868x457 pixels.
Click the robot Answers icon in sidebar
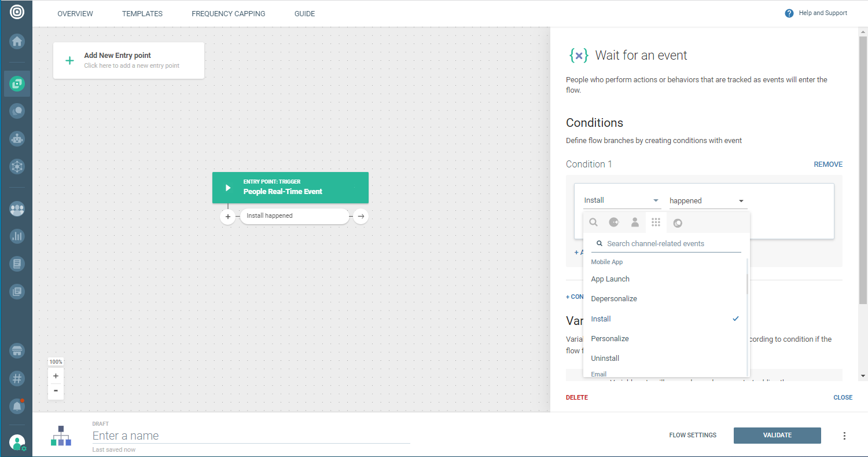[x=17, y=138]
